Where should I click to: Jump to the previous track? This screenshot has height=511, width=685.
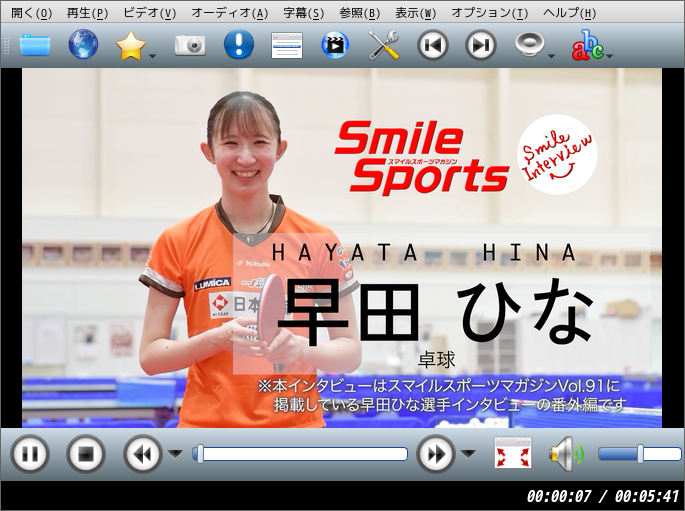(x=432, y=45)
